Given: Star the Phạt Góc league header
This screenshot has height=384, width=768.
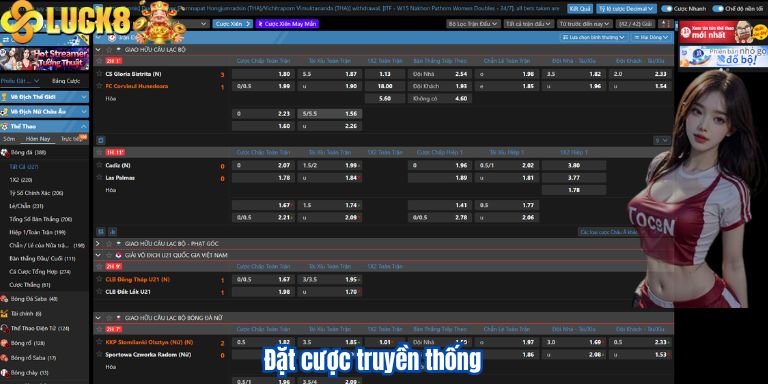Looking at the screenshot, I should [x=109, y=243].
